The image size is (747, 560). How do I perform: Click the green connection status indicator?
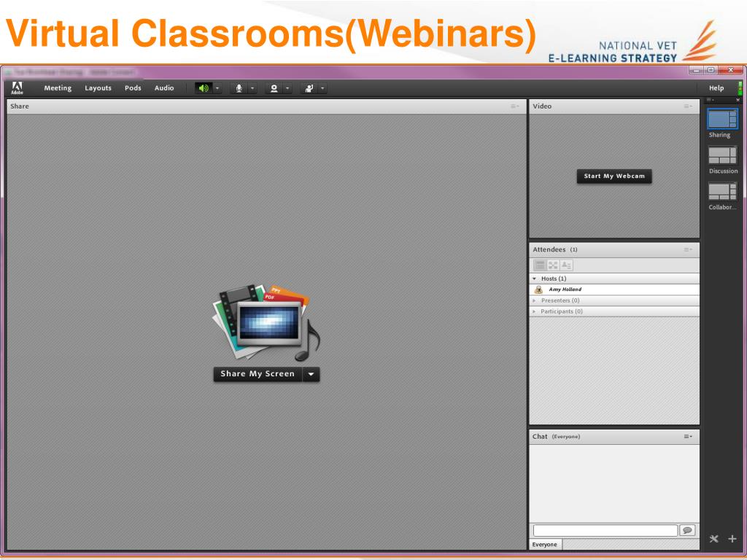point(740,88)
